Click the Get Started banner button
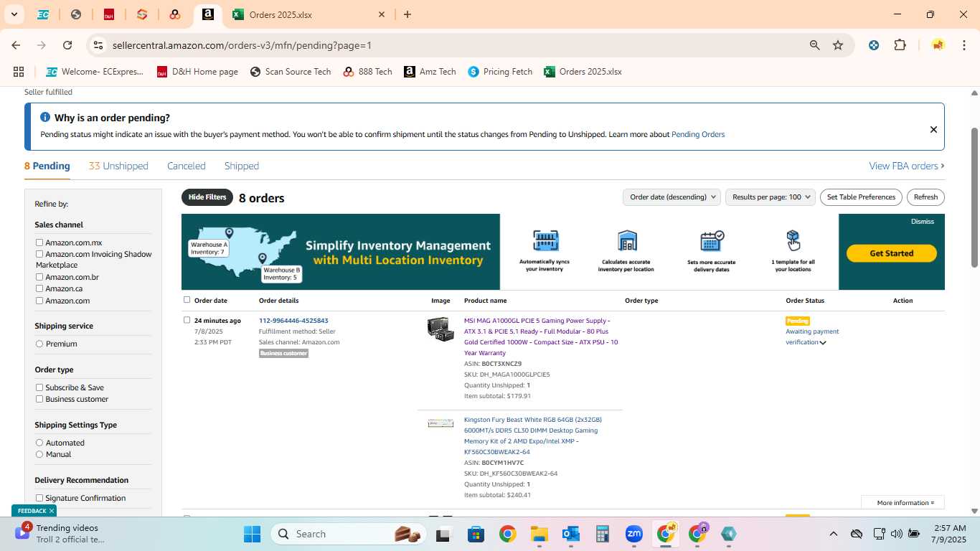980x551 pixels. [892, 253]
